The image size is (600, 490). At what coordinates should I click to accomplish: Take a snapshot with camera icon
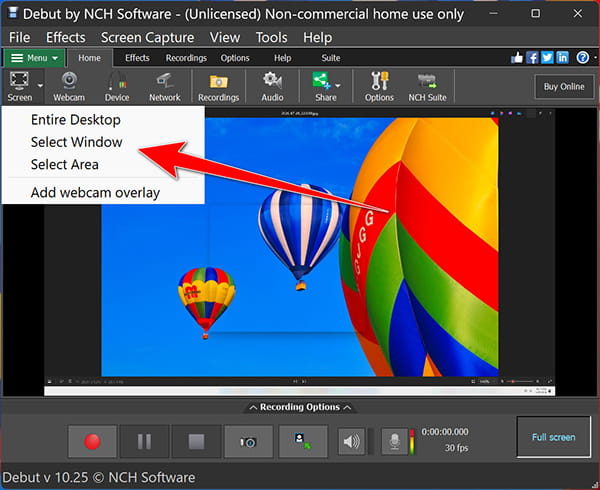tap(248, 441)
